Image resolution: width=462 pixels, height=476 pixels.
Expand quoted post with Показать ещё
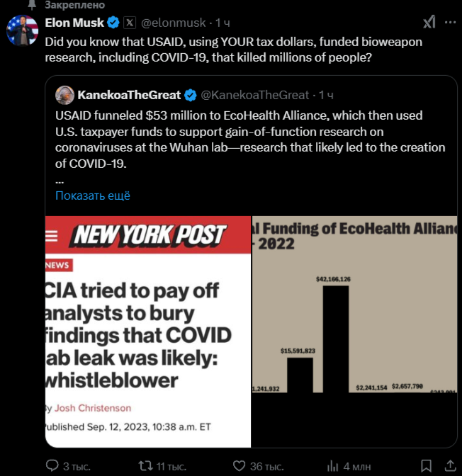click(93, 195)
